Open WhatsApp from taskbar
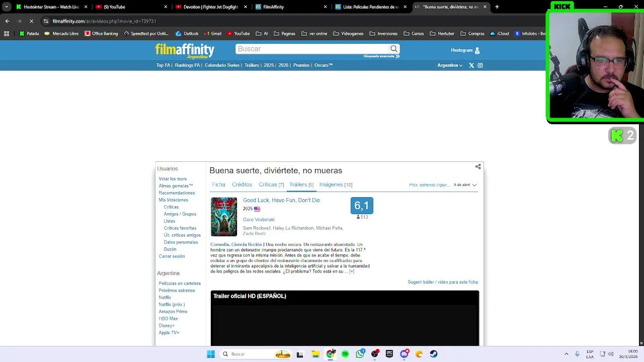Screen dimensions: 644x362 point(360,354)
